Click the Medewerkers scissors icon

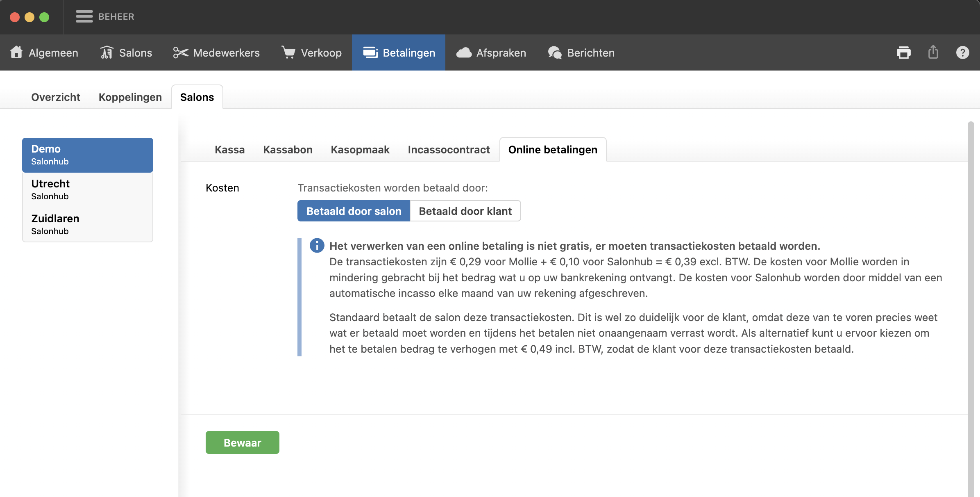180,52
